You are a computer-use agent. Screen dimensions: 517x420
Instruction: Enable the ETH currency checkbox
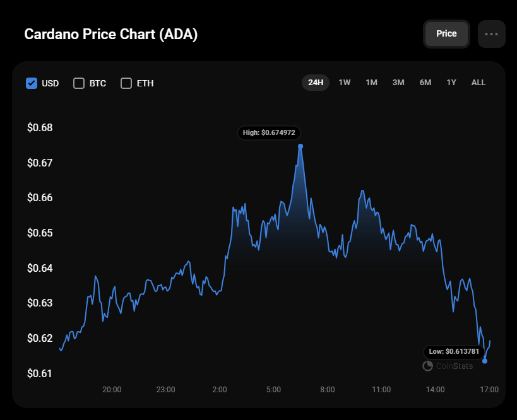tap(126, 83)
